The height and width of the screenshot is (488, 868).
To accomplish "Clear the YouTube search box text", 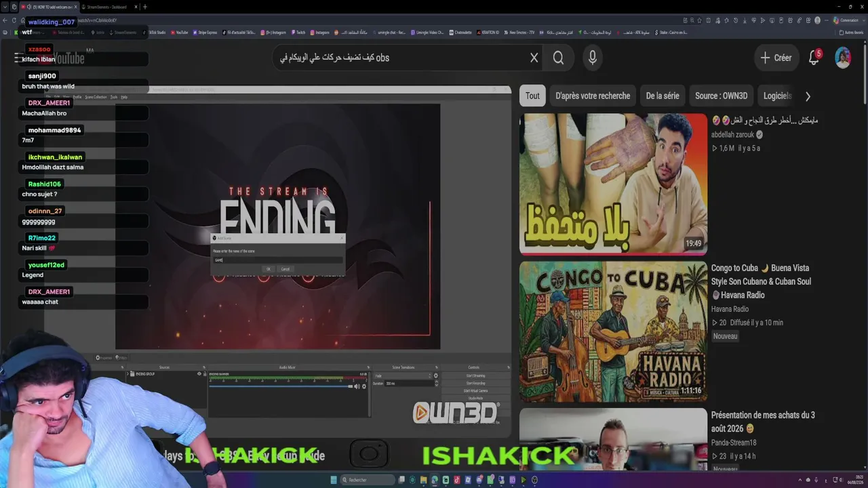I will pos(534,58).
